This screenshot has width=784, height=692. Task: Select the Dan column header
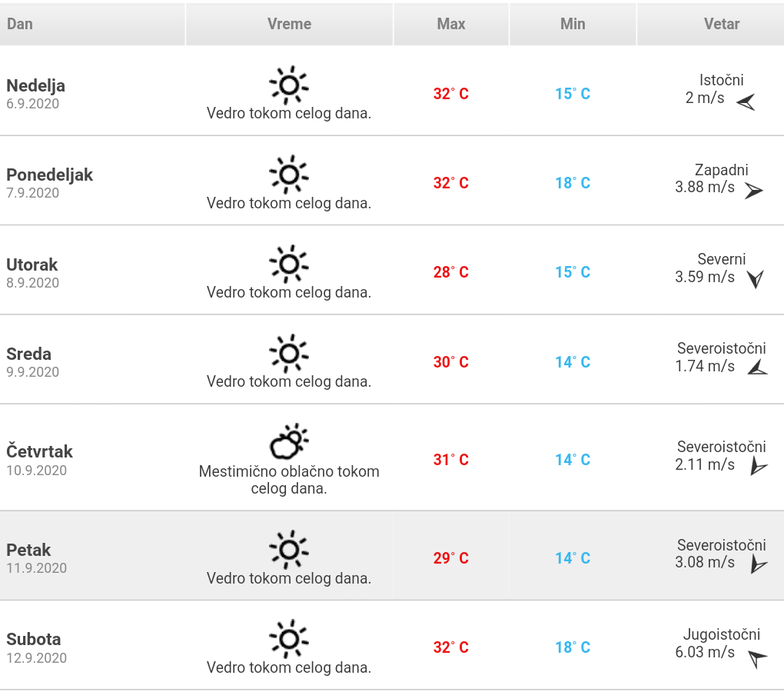[92, 24]
